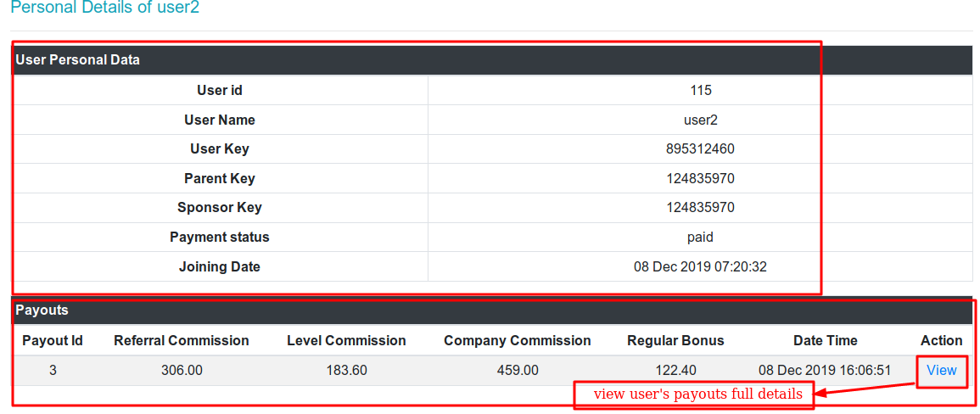Click the Sponsor Key label
This screenshot has width=980, height=414.
click(x=219, y=208)
